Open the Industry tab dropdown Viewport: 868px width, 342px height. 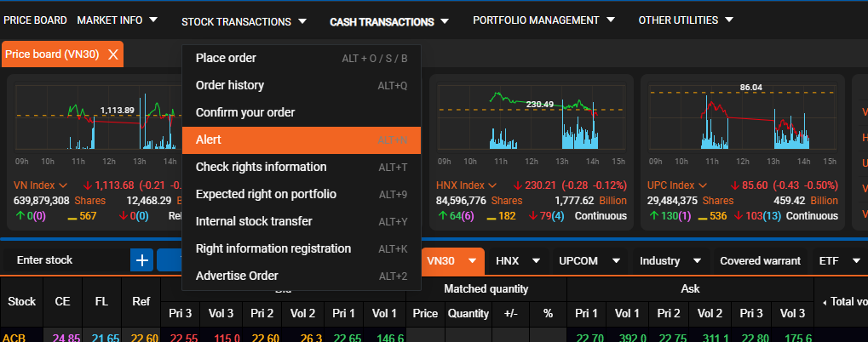(696, 260)
